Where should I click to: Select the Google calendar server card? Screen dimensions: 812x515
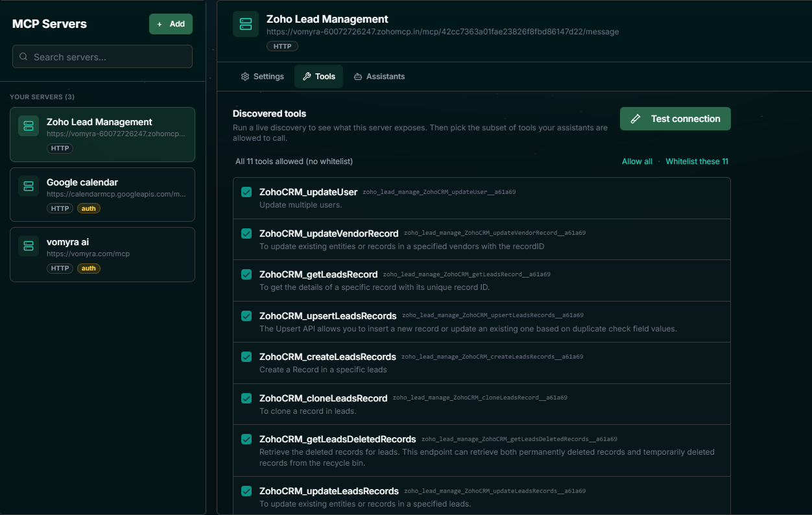(x=102, y=195)
